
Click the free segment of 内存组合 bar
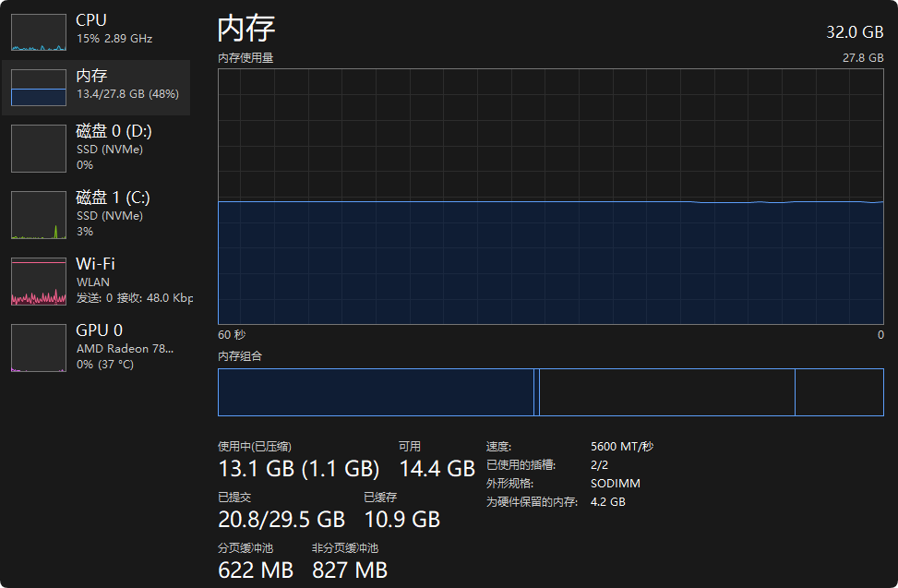tap(839, 392)
